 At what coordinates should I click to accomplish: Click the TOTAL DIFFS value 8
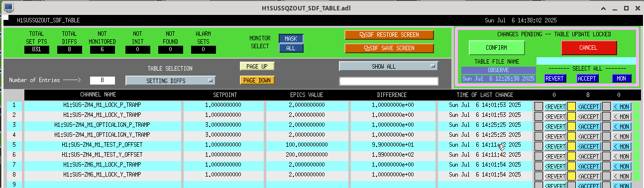(x=69, y=49)
